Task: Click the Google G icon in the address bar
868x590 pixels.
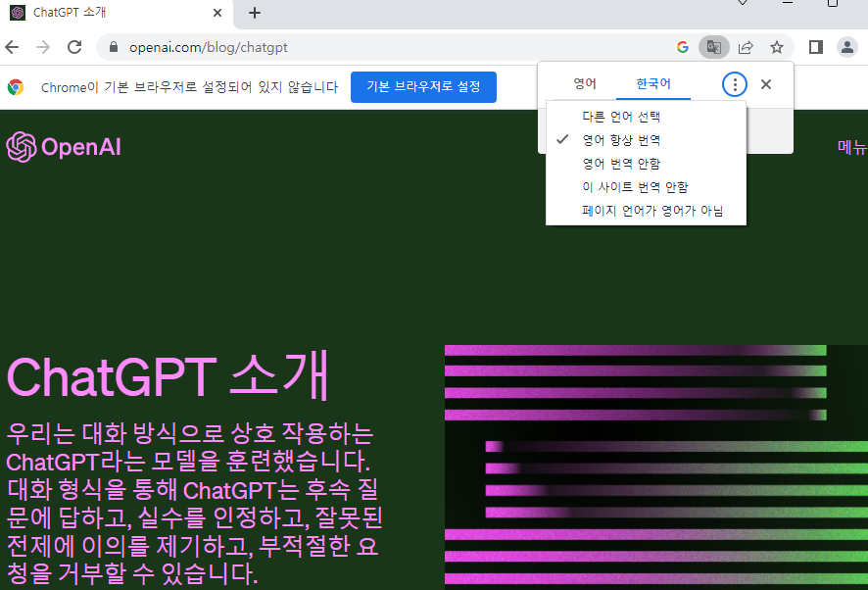Action: (683, 46)
